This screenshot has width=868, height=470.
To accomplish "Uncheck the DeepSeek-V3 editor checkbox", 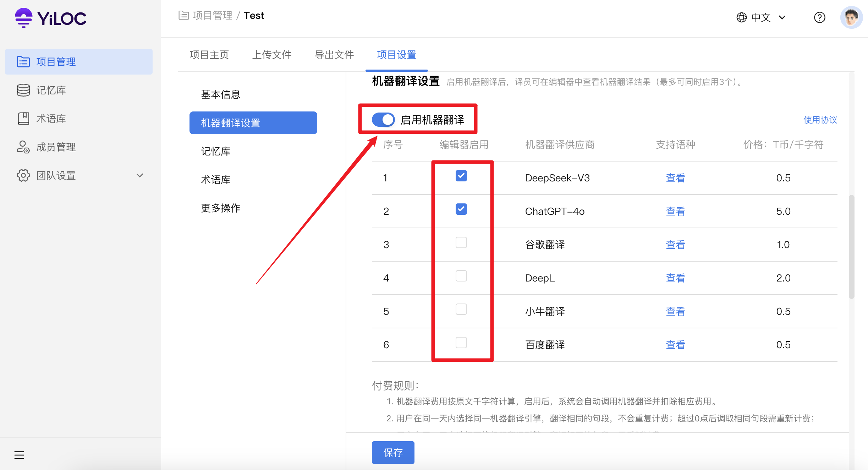I will click(461, 176).
